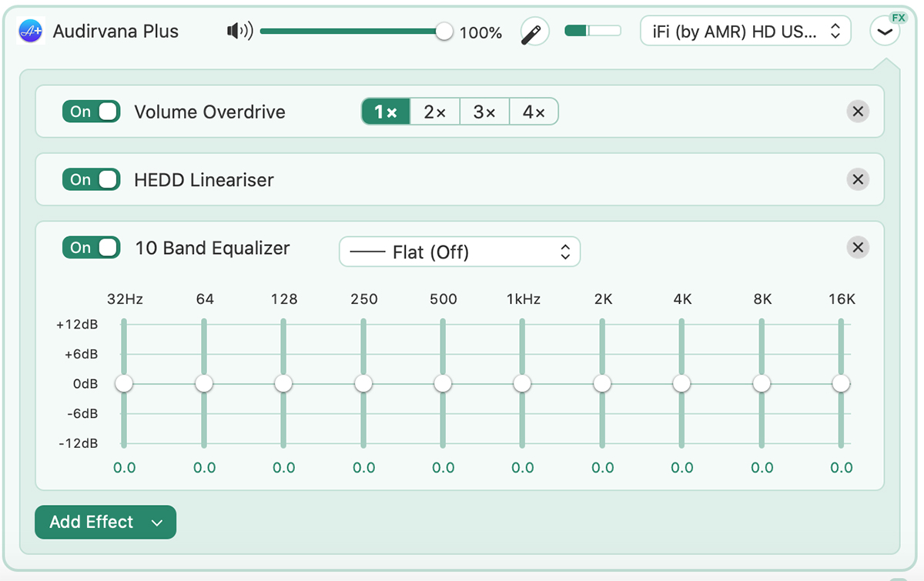Click the 16K band slider knob
The image size is (924, 581).
(x=841, y=383)
